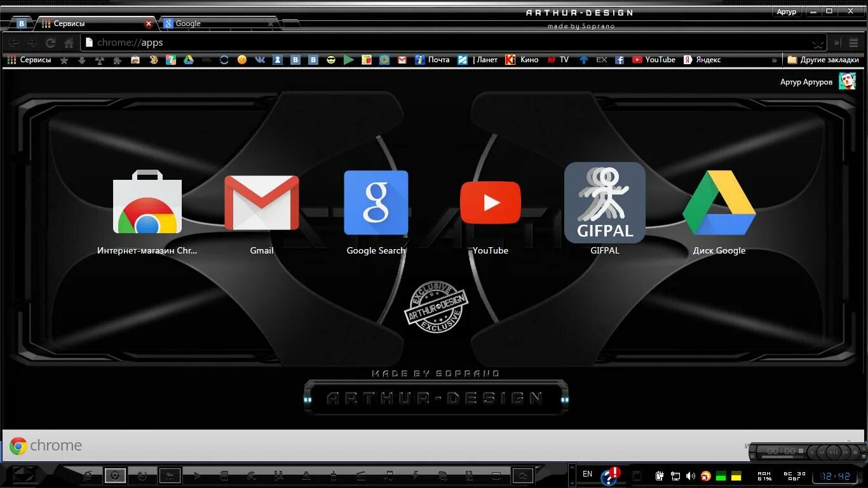Viewport: 868px width, 488px height.
Task: Open the bookmarks star bookmark icon
Action: point(64,60)
